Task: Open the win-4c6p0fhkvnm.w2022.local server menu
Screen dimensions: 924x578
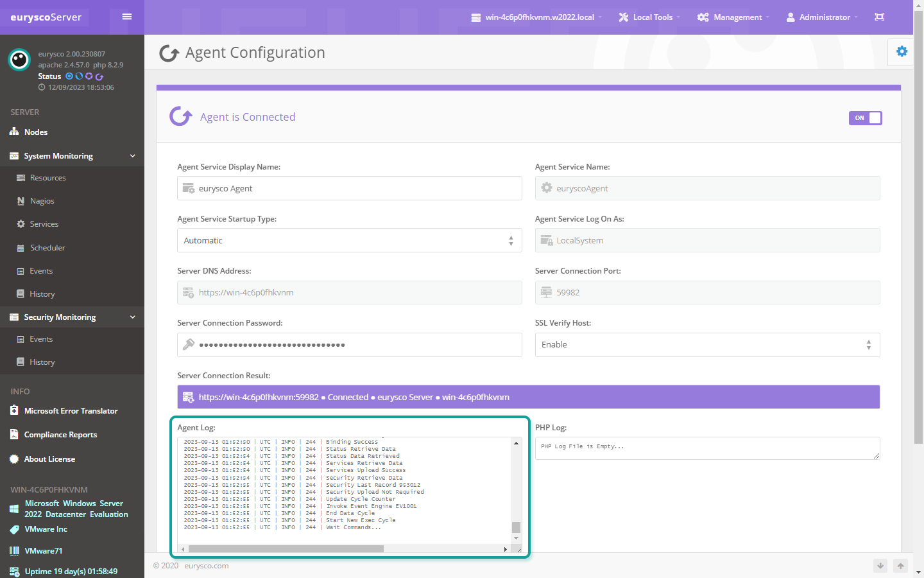Action: click(x=537, y=17)
